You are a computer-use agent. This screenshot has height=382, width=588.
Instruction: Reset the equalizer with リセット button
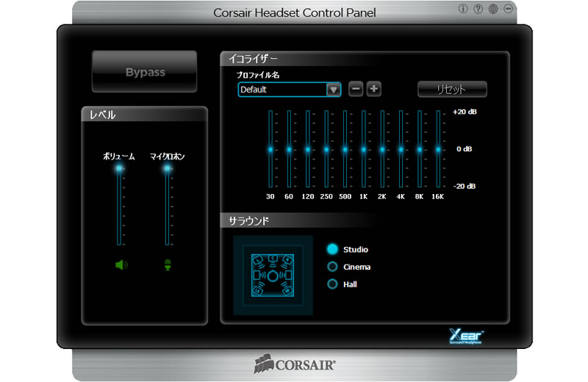452,89
